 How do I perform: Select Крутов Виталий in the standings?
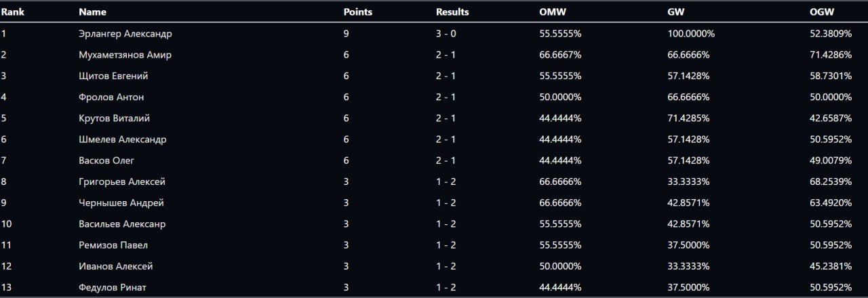(x=114, y=118)
